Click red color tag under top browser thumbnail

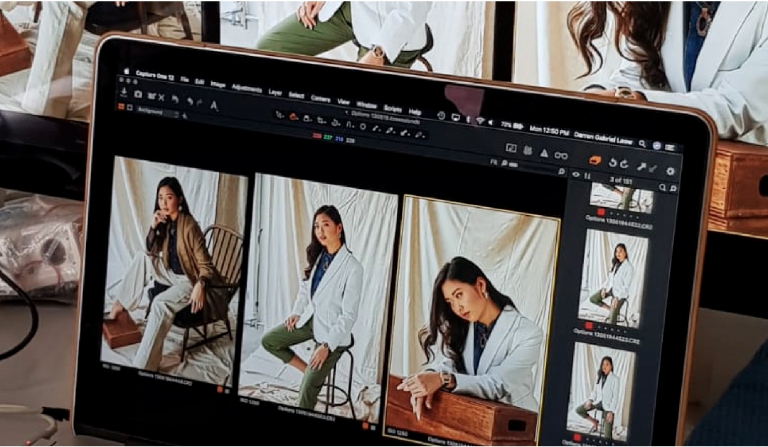click(x=601, y=212)
